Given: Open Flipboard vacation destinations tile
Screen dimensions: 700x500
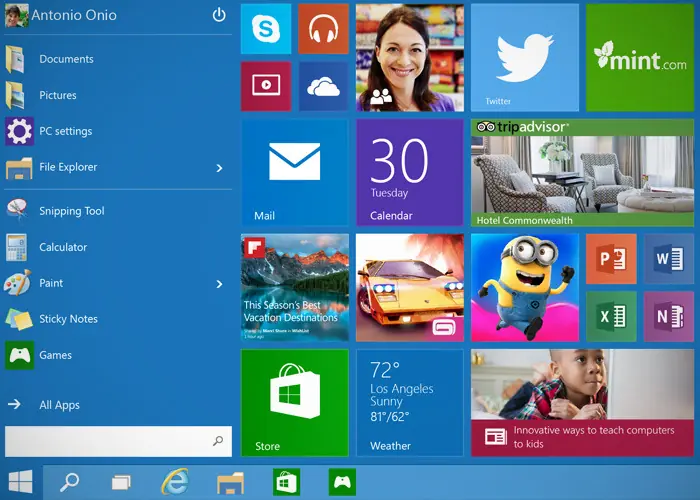Looking at the screenshot, I should click(295, 288).
